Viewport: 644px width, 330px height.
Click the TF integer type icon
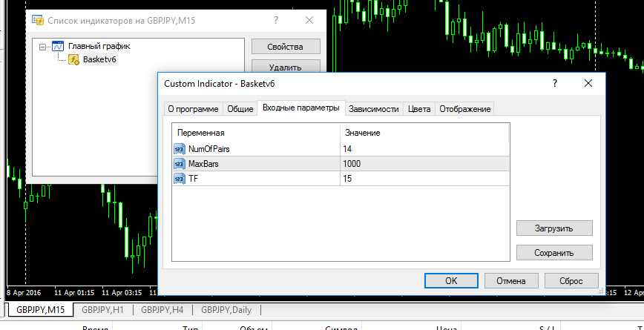pyautogui.click(x=180, y=179)
